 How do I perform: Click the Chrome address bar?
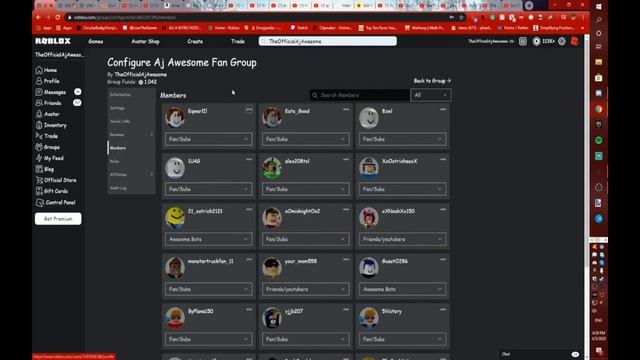(261, 18)
